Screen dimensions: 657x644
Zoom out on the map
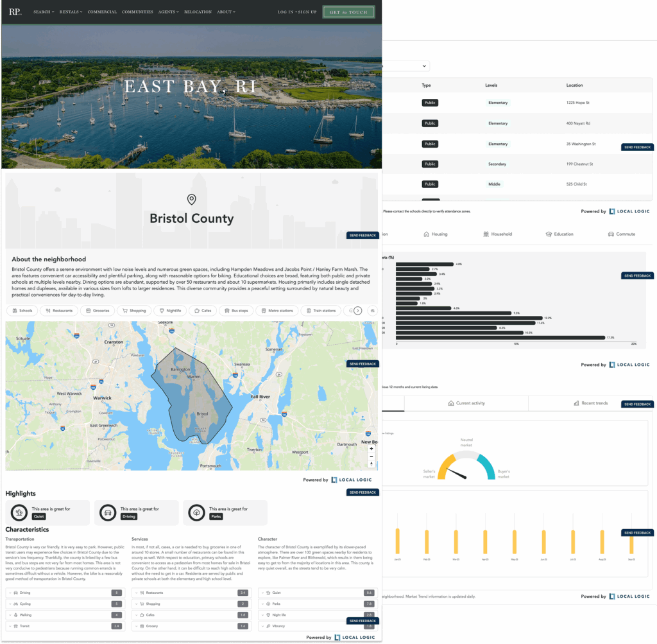pos(371,456)
